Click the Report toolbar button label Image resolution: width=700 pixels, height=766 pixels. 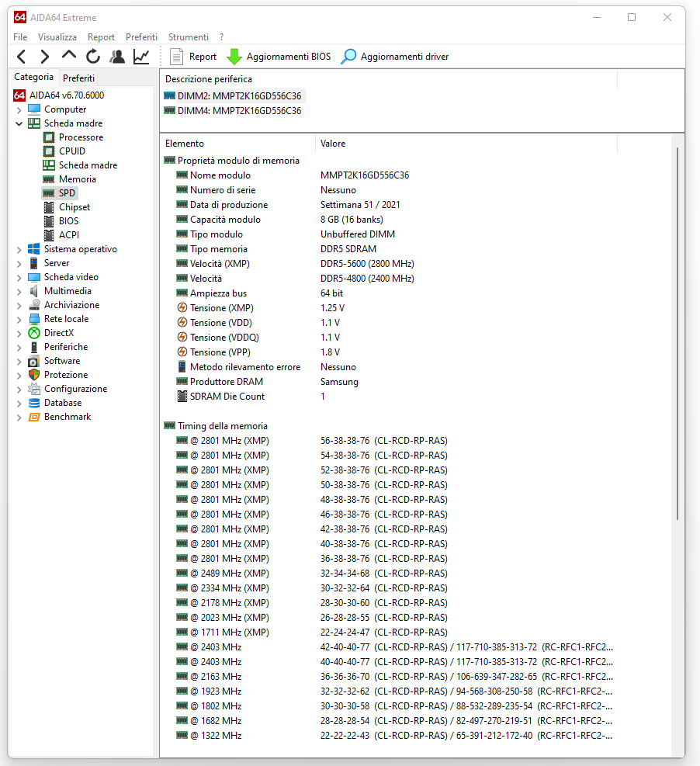pyautogui.click(x=203, y=57)
